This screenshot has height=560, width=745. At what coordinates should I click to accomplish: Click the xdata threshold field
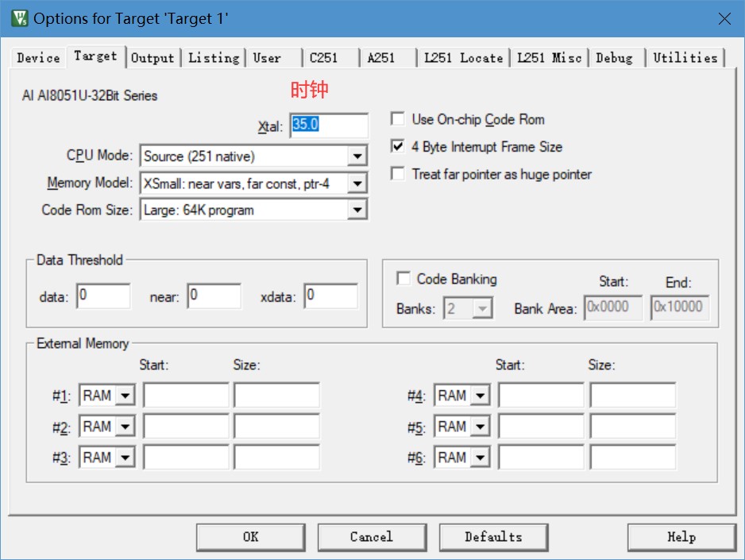(x=331, y=296)
